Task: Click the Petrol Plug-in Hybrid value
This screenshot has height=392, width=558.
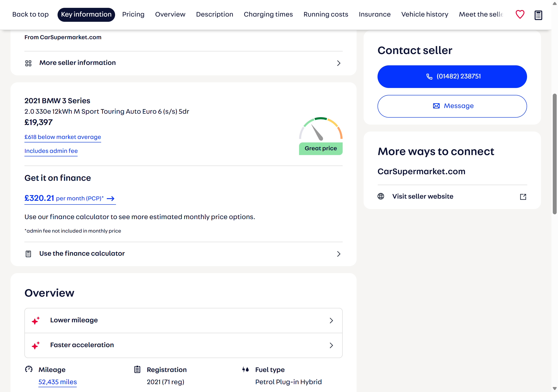Action: tap(288, 382)
